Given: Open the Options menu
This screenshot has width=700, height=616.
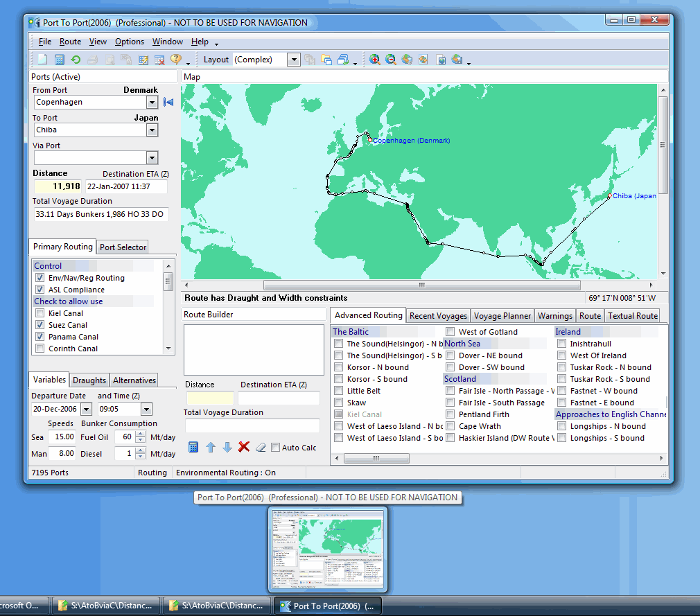Looking at the screenshot, I should (x=130, y=42).
